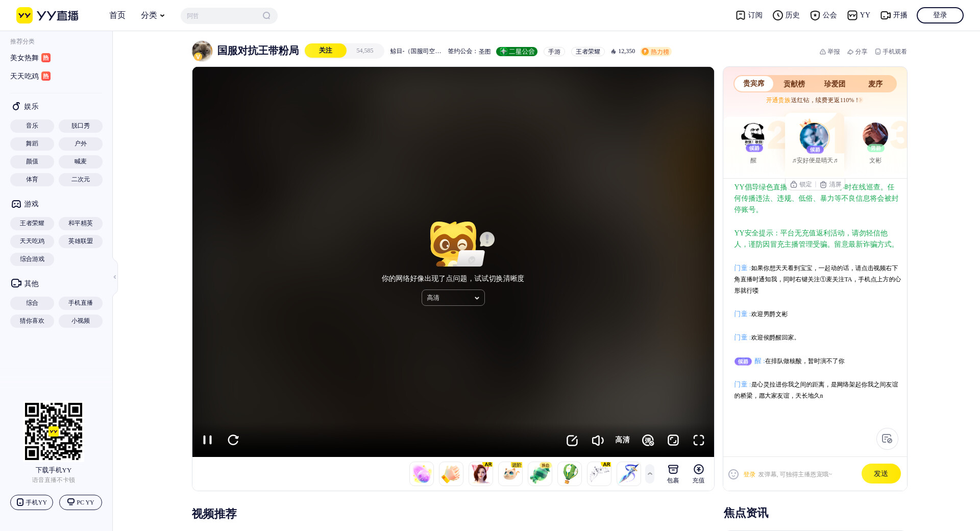The image size is (980, 531).
Task: Open the 美女热舞 recommended category
Action: click(30, 58)
